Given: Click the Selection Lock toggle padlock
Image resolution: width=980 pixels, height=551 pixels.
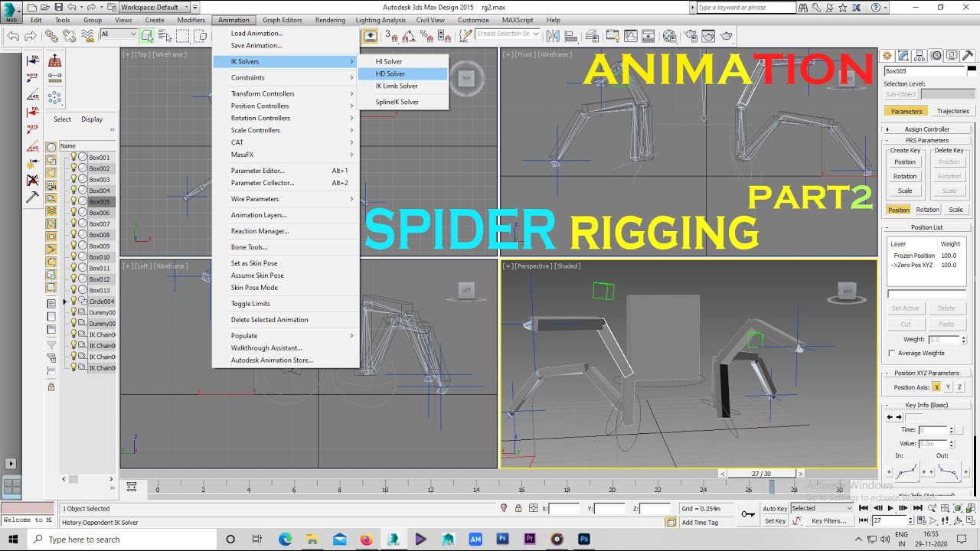Looking at the screenshot, I should point(518,508).
